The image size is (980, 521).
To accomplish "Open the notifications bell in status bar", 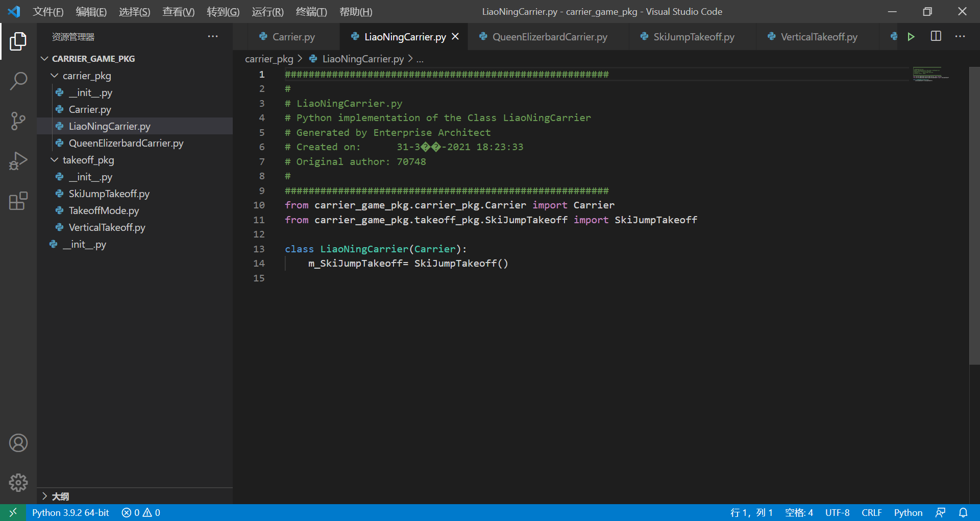I will point(963,512).
